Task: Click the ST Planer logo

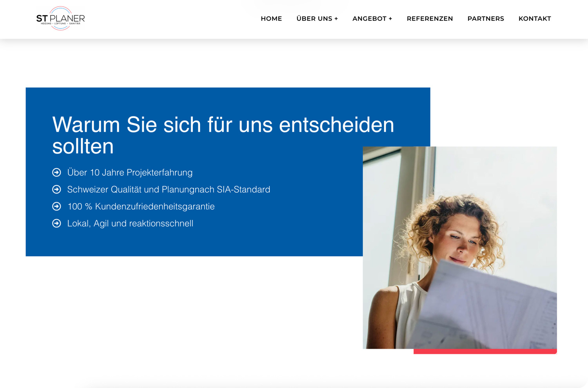Action: click(x=60, y=18)
